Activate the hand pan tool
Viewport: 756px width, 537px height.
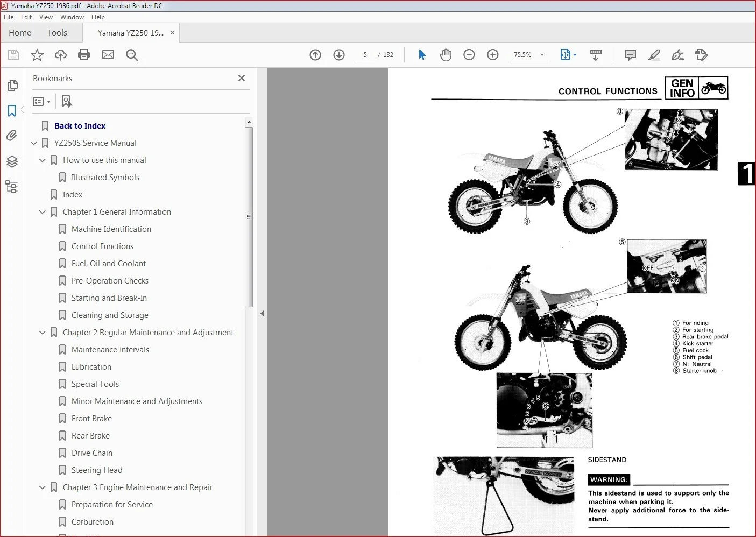[x=446, y=55]
